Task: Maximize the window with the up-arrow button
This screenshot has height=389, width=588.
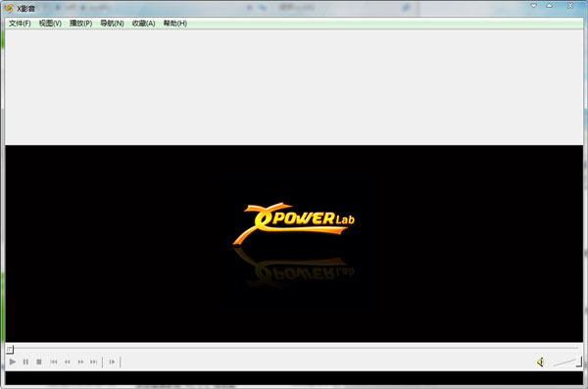Action: tap(550, 6)
